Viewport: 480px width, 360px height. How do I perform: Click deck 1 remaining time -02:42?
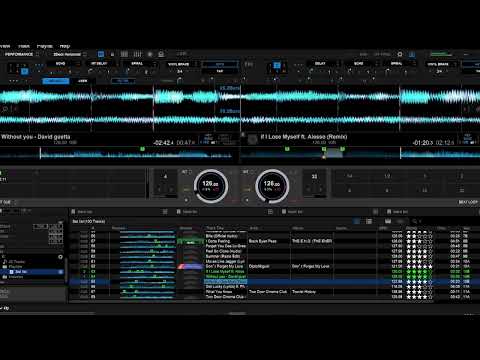(x=163, y=143)
